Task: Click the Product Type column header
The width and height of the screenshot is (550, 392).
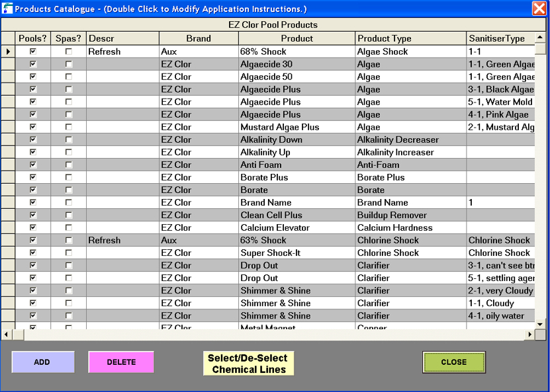Action: [410, 38]
